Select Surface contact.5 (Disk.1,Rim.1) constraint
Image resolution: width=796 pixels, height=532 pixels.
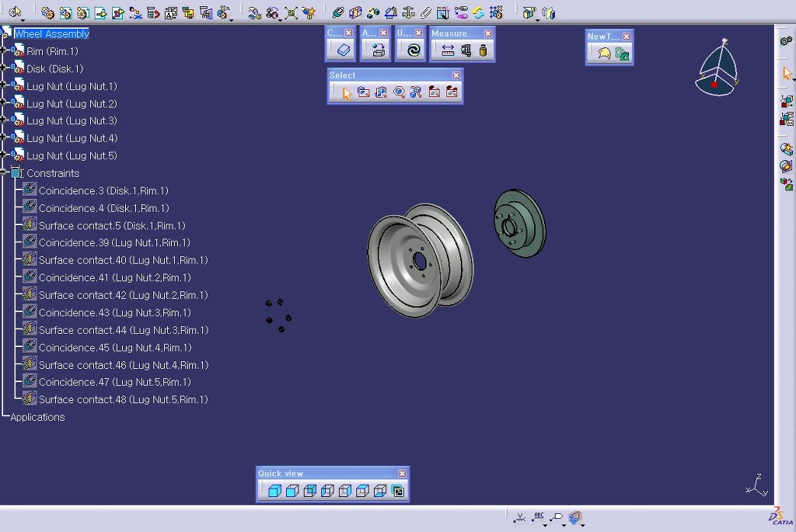pyautogui.click(x=111, y=226)
